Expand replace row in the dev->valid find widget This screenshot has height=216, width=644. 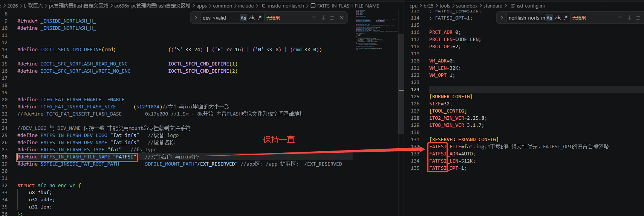[x=196, y=18]
